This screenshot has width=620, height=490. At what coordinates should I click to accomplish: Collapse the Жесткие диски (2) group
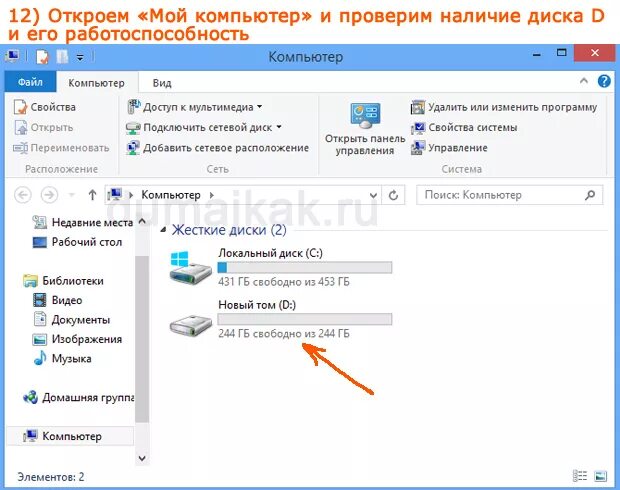tap(163, 230)
